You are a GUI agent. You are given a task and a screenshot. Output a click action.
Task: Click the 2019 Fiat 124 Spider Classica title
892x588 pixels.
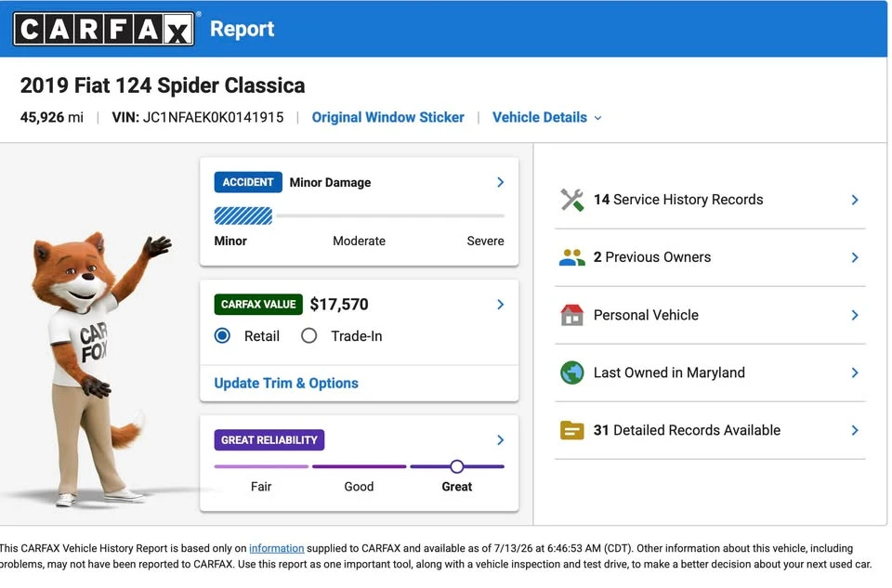pyautogui.click(x=163, y=85)
